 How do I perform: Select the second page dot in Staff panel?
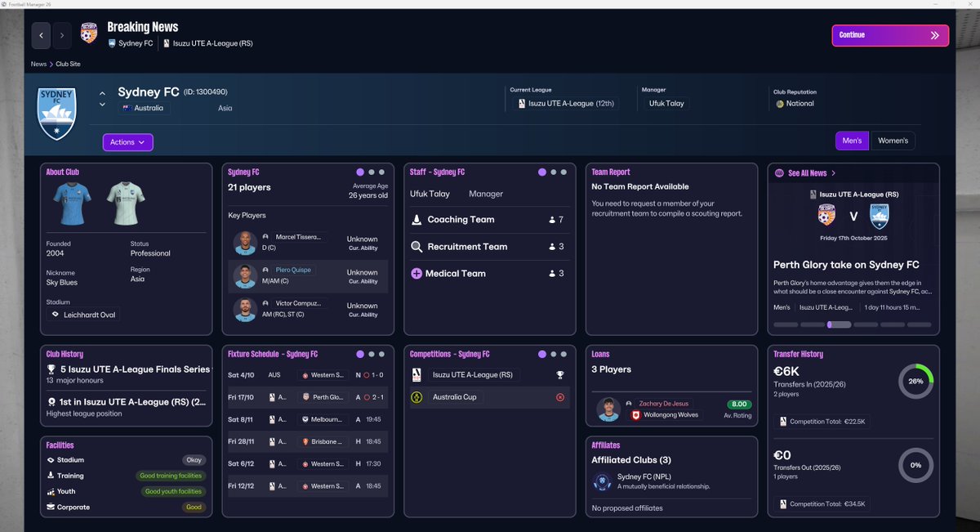coord(554,172)
